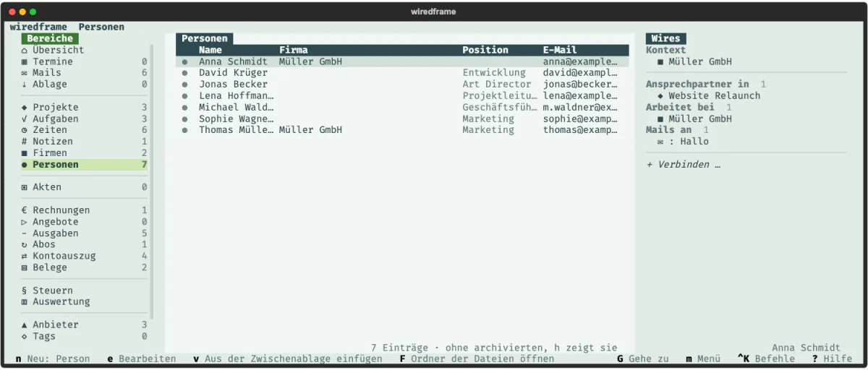Open ^K Befehle command palette

point(766,358)
